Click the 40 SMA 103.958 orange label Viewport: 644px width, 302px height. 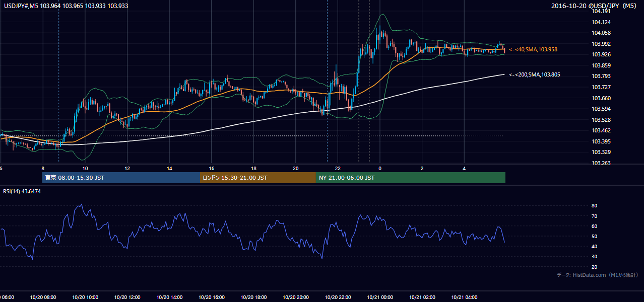tap(533, 49)
